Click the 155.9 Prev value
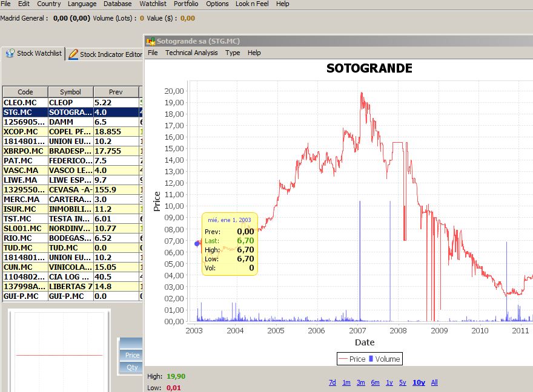The image size is (533, 392). (116, 190)
